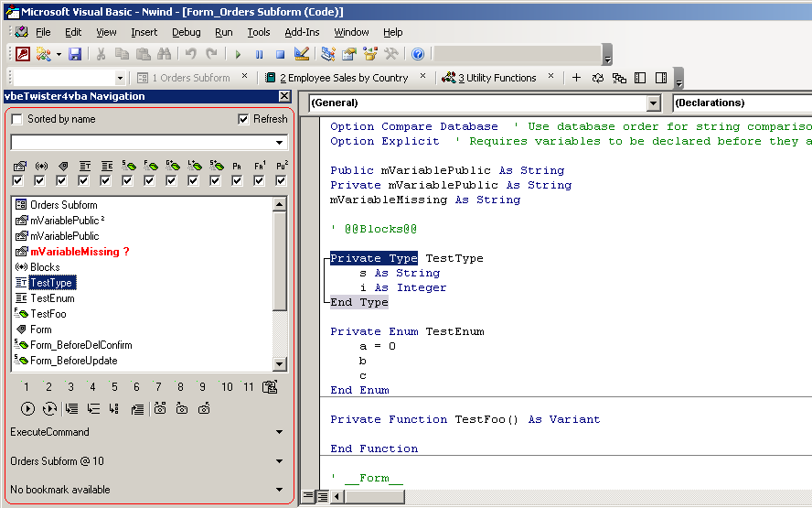Click the Break pause icon
Viewport: 812px width, 508px height.
tap(260, 54)
